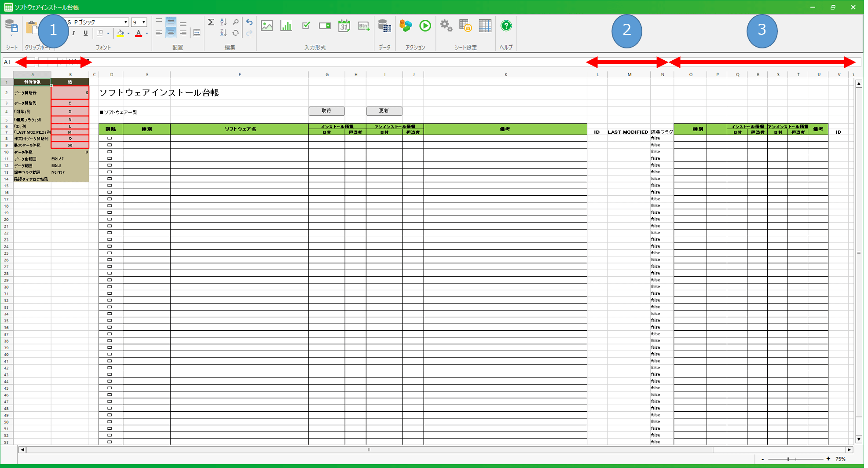Toggle the delete checkbox in row 30
Viewport: 868px width, 468px height.
point(110,287)
